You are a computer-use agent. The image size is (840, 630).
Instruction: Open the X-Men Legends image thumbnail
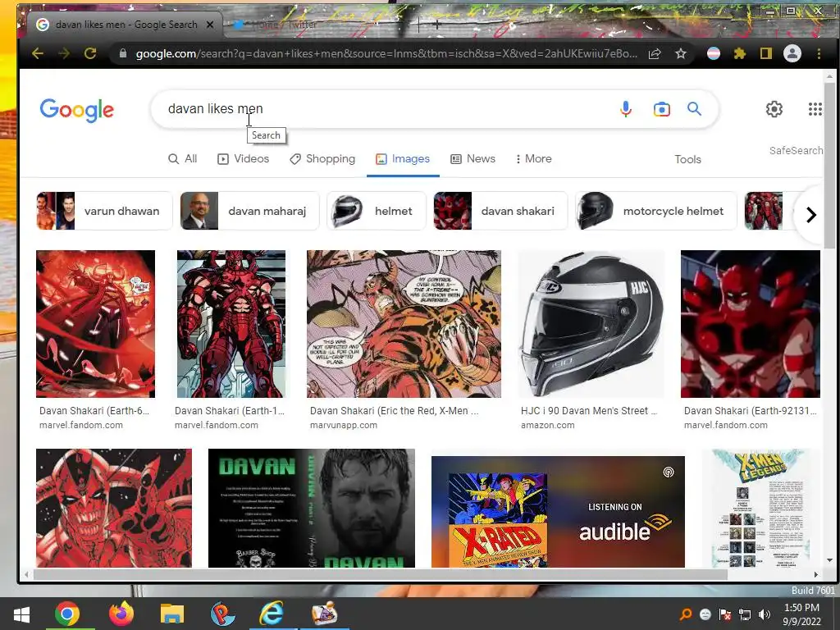(x=760, y=509)
